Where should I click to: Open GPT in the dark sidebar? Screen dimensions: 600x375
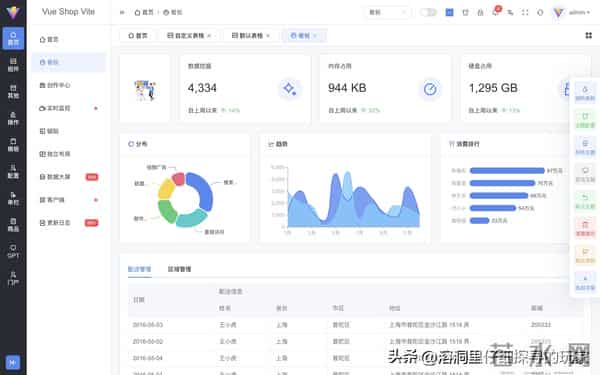pos(13,251)
